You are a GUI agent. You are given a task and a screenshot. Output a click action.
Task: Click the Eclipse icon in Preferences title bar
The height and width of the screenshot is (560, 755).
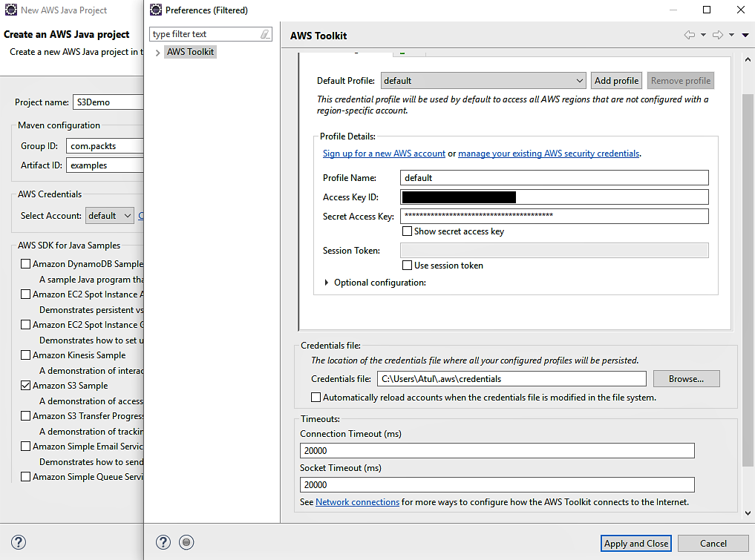pyautogui.click(x=155, y=10)
